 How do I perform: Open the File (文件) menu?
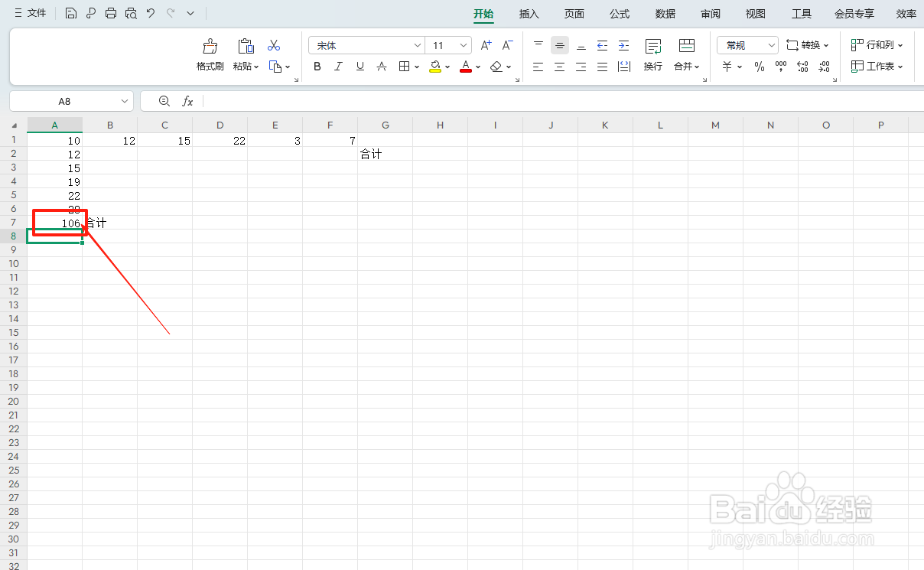click(x=31, y=13)
